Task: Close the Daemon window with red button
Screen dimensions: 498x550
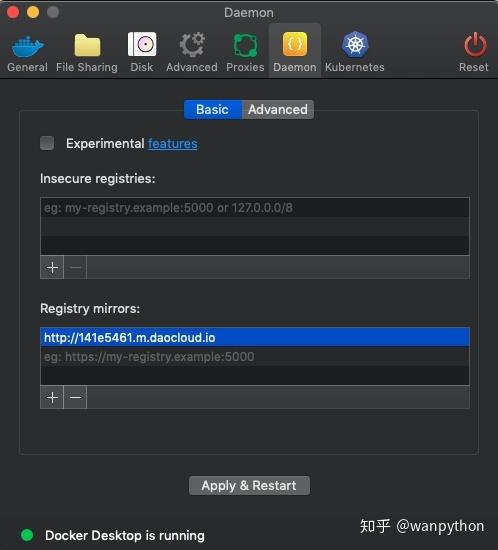Action: 13,12
